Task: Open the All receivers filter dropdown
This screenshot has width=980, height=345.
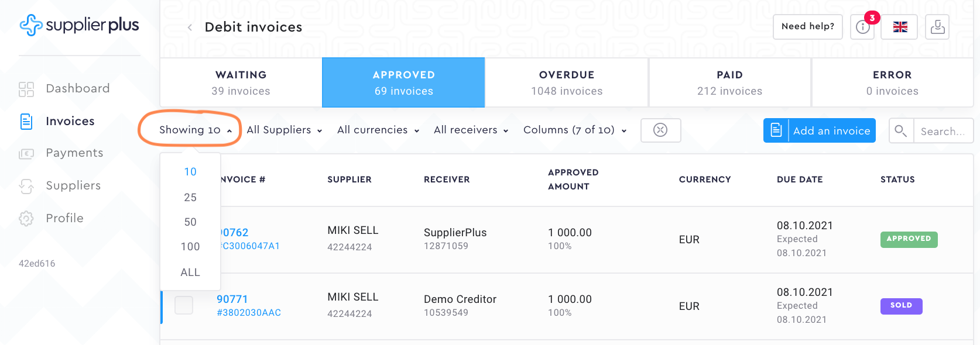Action: 471,130
